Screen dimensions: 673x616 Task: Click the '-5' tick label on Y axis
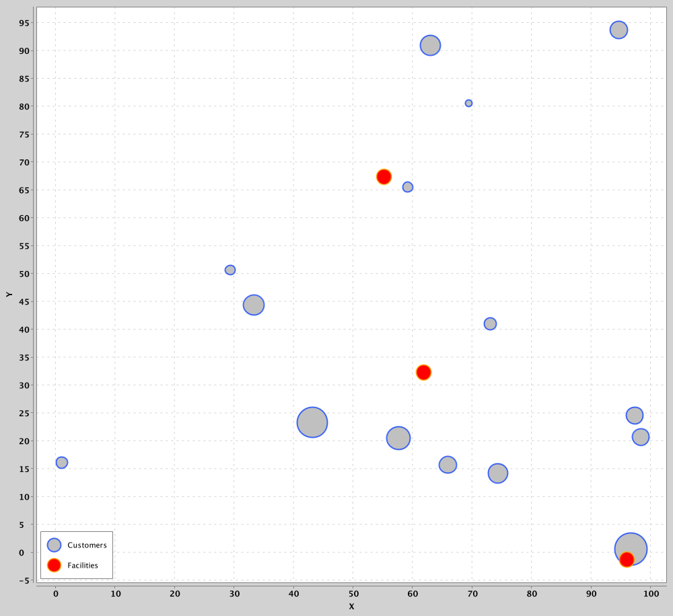click(x=24, y=580)
